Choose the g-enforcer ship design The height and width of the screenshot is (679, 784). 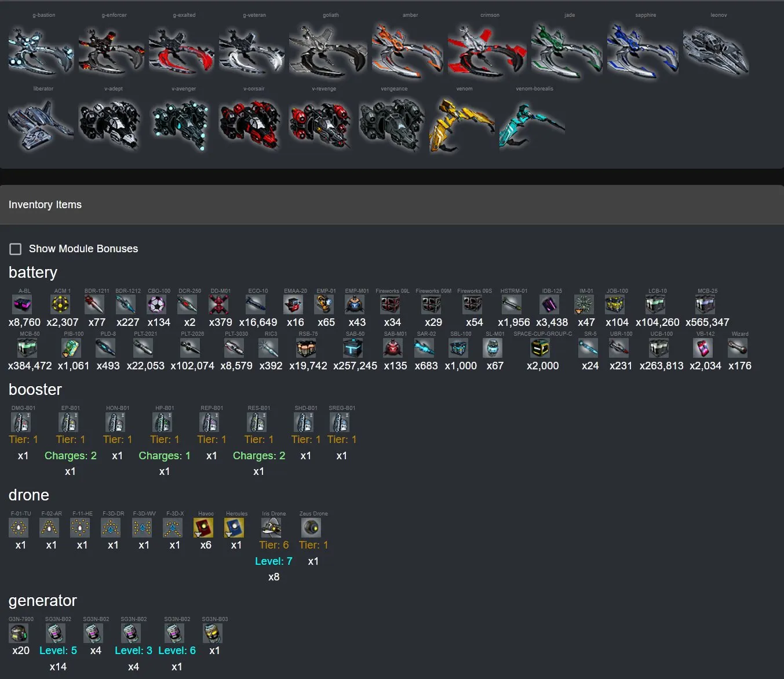point(111,51)
